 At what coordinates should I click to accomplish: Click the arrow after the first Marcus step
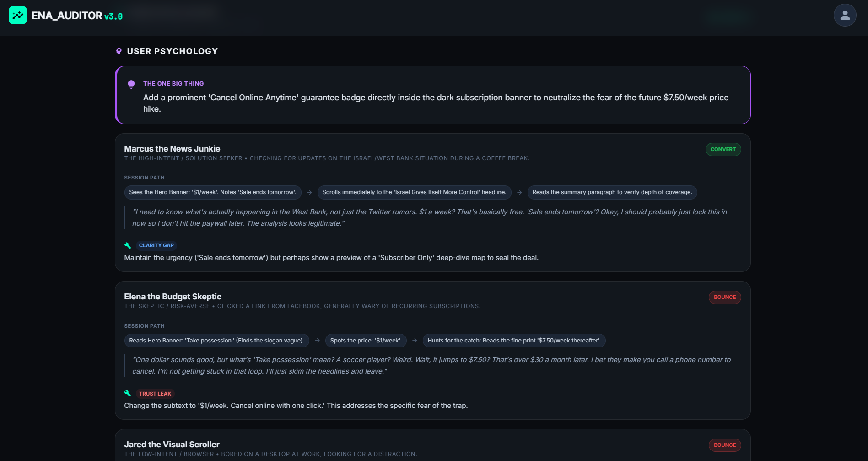click(x=309, y=192)
